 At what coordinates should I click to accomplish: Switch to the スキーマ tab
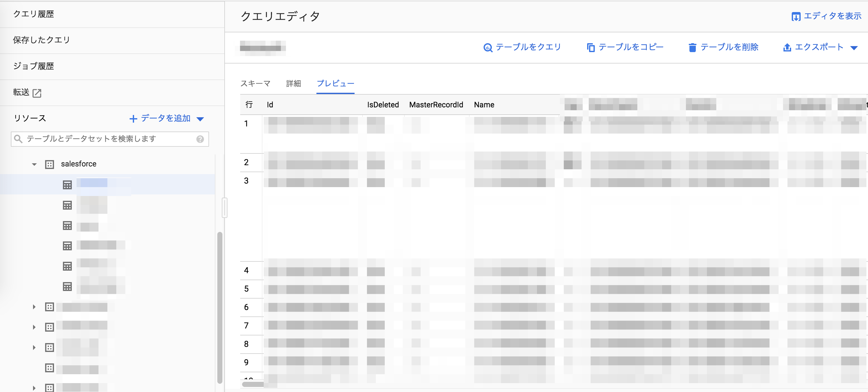(x=255, y=83)
